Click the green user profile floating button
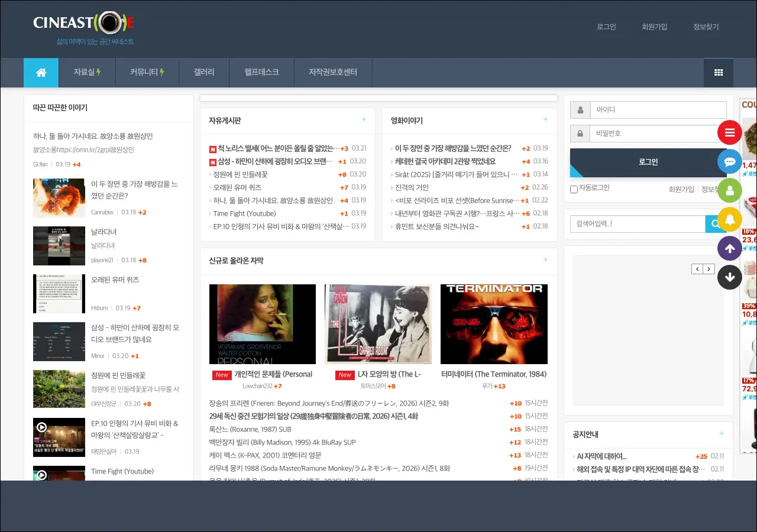Screen dimensions: 757x532 pos(729,190)
